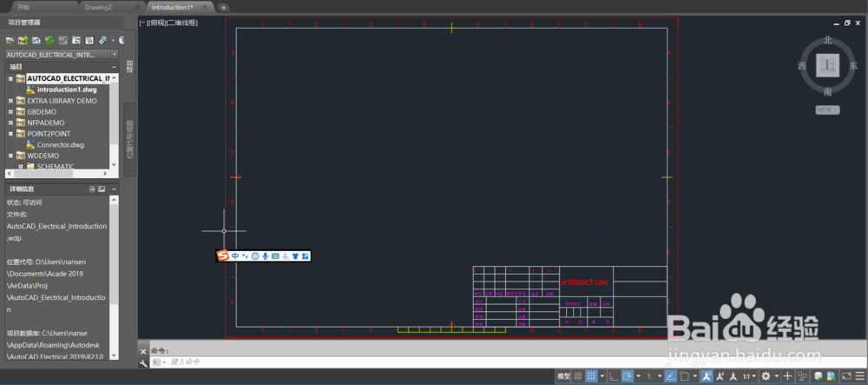
Task: Click the Drawing List Display Configuration icon
Action: tap(89, 41)
